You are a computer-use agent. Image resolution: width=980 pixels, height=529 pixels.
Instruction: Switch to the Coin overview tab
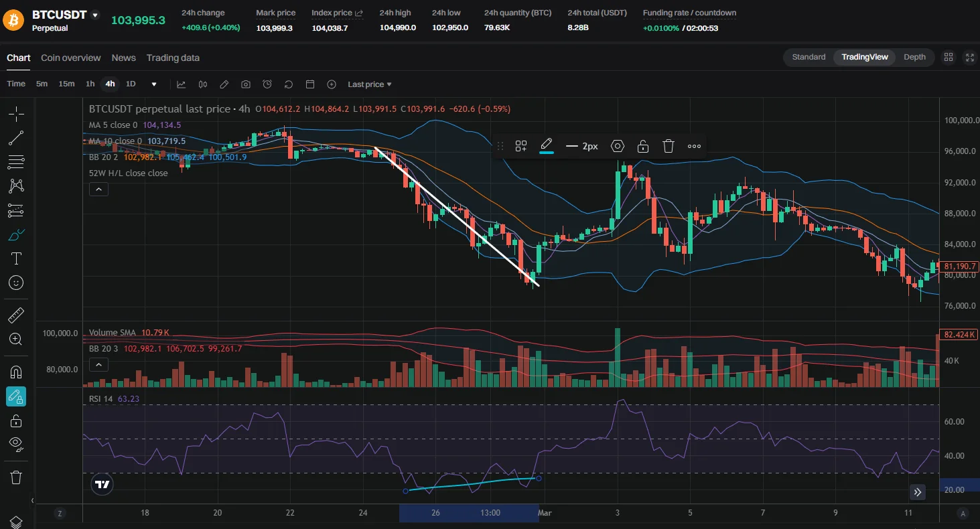pyautogui.click(x=70, y=58)
